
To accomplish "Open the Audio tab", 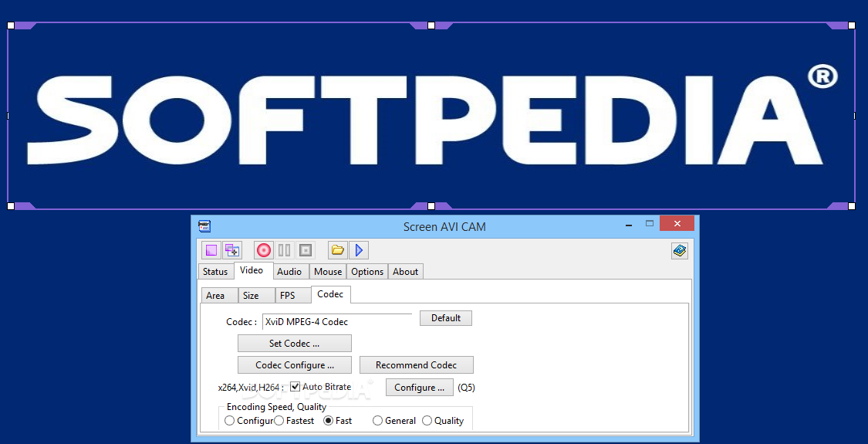I will 289,272.
